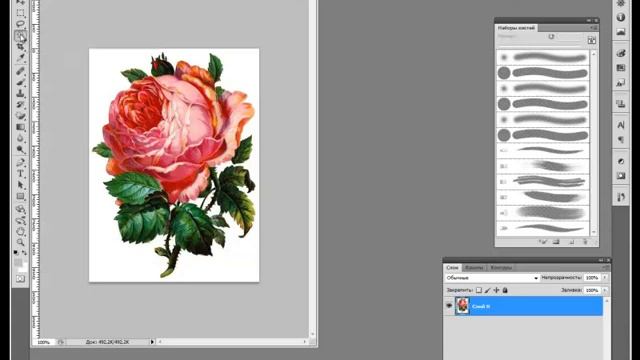
Task: Open the status bar info arrow menu
Action: pos(152,342)
